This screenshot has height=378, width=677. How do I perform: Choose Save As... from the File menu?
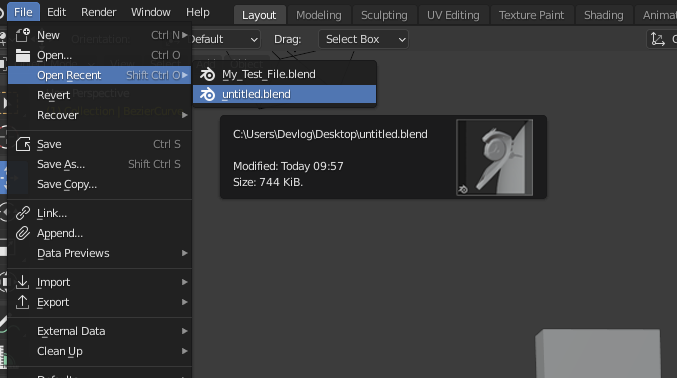[100, 164]
